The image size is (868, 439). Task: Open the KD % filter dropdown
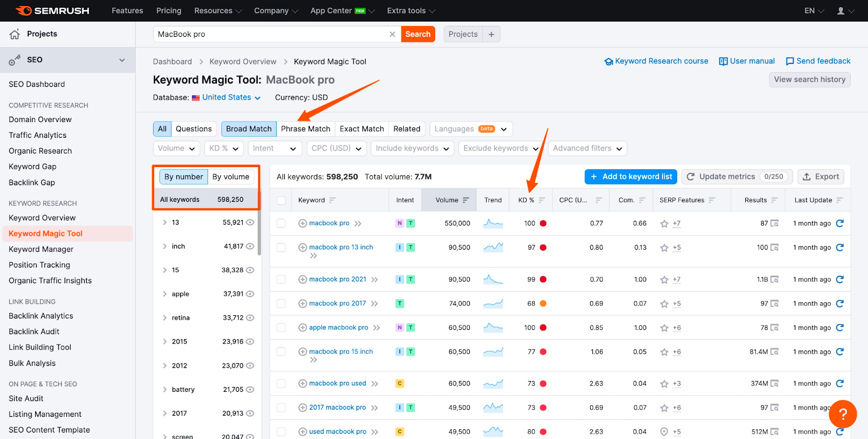[224, 148]
